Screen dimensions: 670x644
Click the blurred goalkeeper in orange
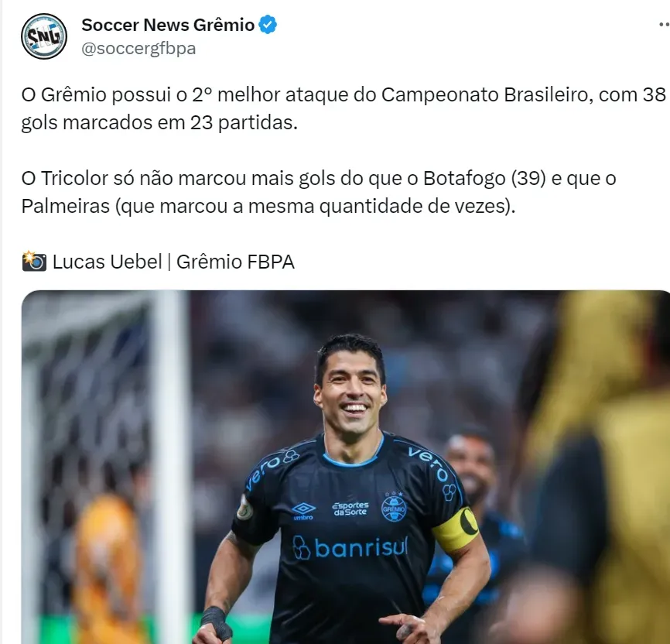coord(107,569)
